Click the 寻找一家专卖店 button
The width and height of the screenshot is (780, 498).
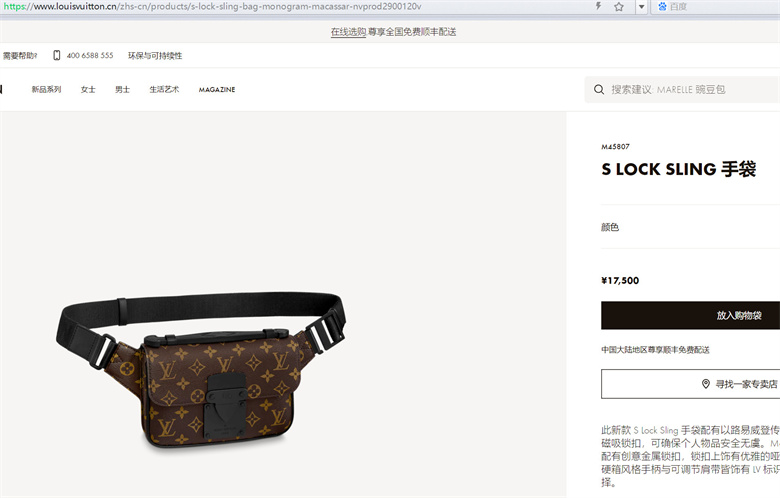click(x=690, y=384)
